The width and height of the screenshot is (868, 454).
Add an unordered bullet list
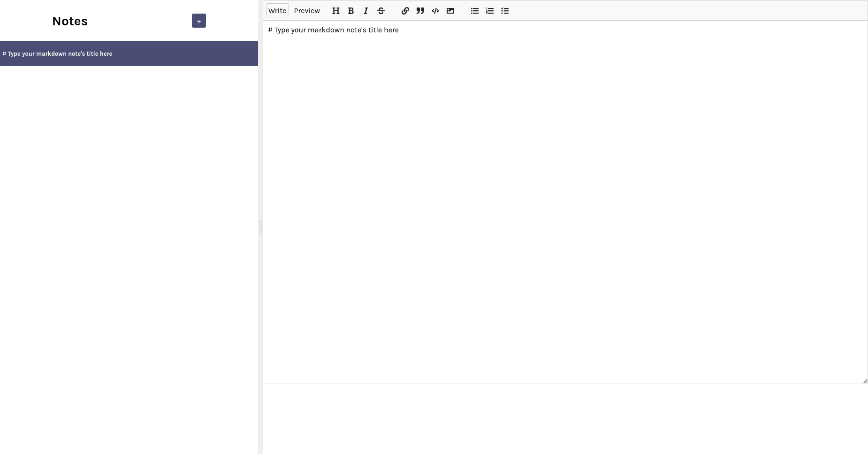[x=475, y=11]
